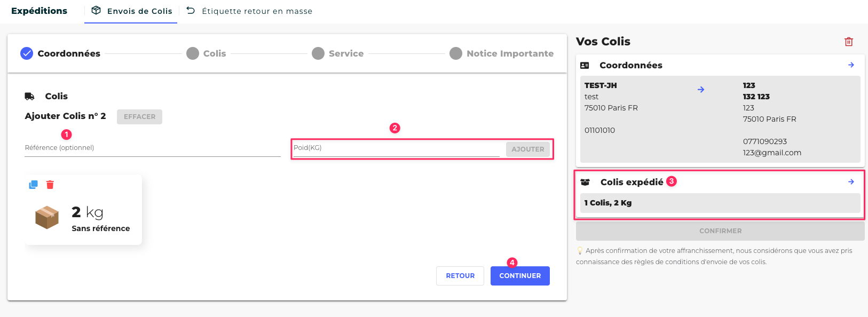This screenshot has width=868, height=317.
Task: Open Colis expédié section with its arrow
Action: coord(851,182)
